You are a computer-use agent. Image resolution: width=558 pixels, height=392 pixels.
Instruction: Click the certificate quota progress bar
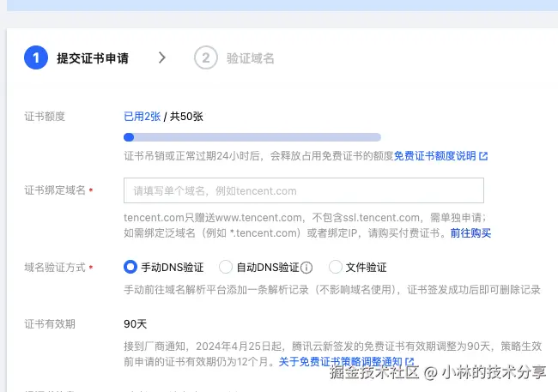252,137
